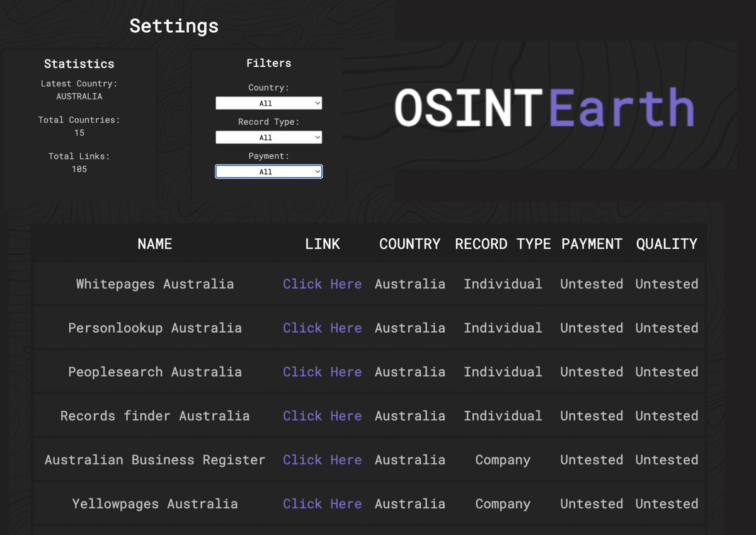Click Untested payment cell in Peoplesearch row

click(x=592, y=372)
